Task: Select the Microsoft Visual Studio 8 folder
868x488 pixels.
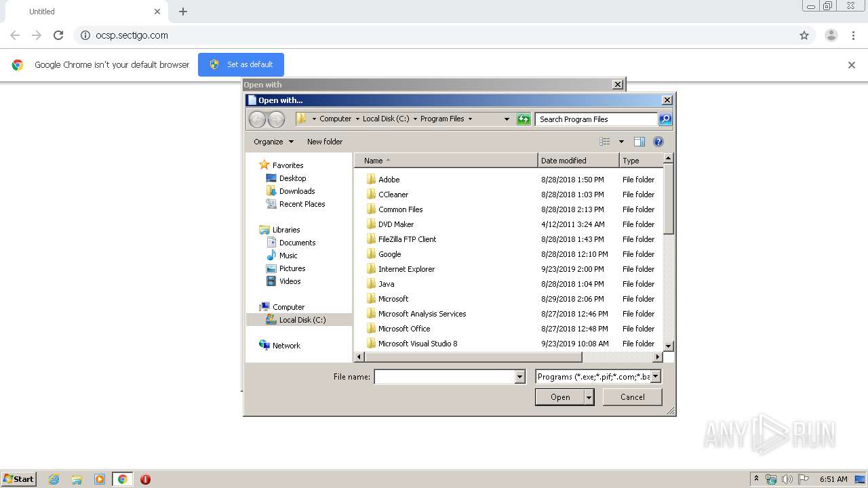Action: click(418, 344)
